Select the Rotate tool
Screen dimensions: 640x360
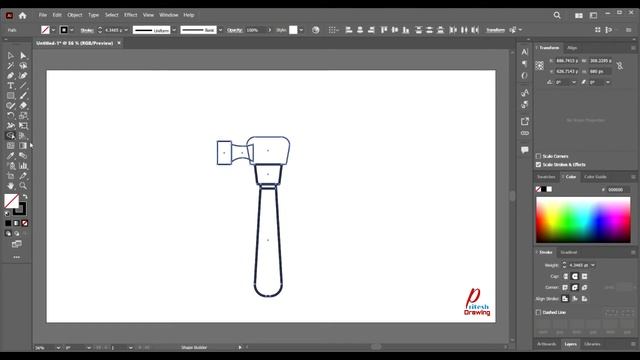11,116
